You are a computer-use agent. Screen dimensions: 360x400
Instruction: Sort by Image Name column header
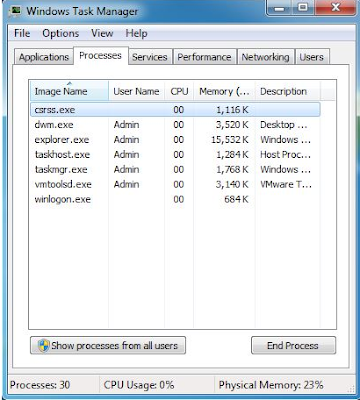[x=69, y=91]
